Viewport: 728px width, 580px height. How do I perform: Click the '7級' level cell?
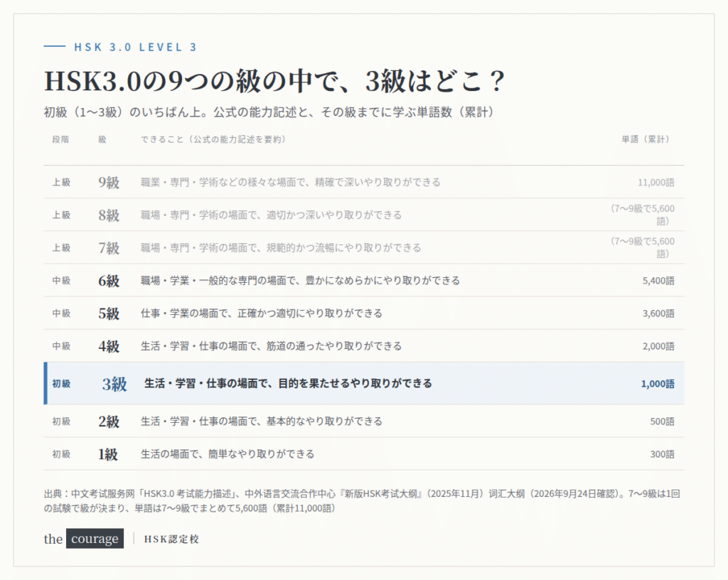[109, 248]
